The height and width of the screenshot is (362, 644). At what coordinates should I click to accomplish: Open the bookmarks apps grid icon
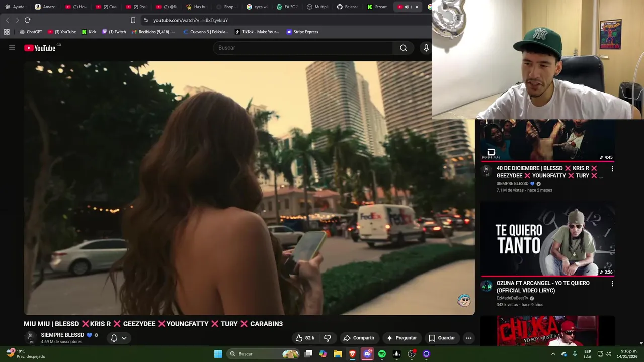[7, 32]
